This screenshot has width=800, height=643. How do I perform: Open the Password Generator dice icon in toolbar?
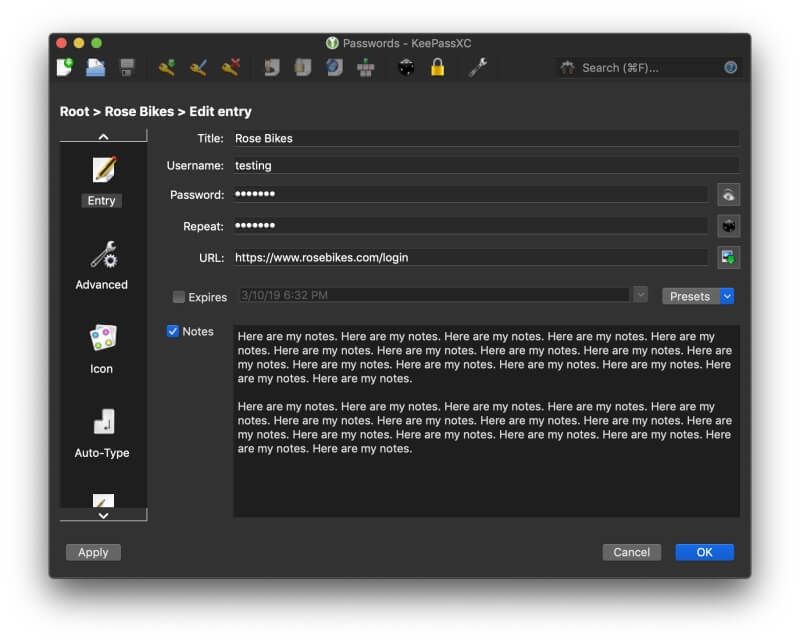click(406, 67)
